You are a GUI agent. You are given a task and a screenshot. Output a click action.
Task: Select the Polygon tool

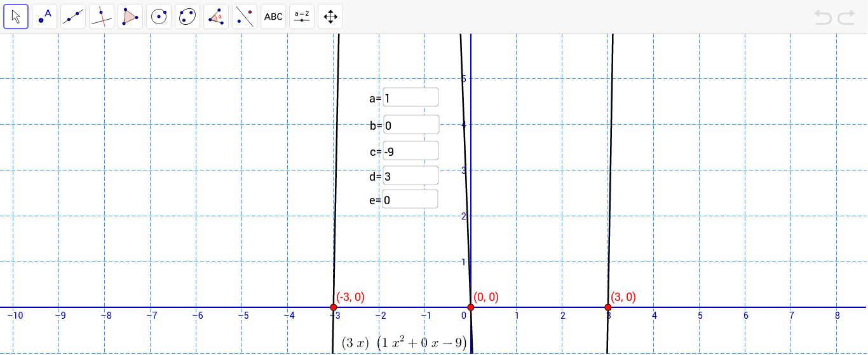coord(130,17)
